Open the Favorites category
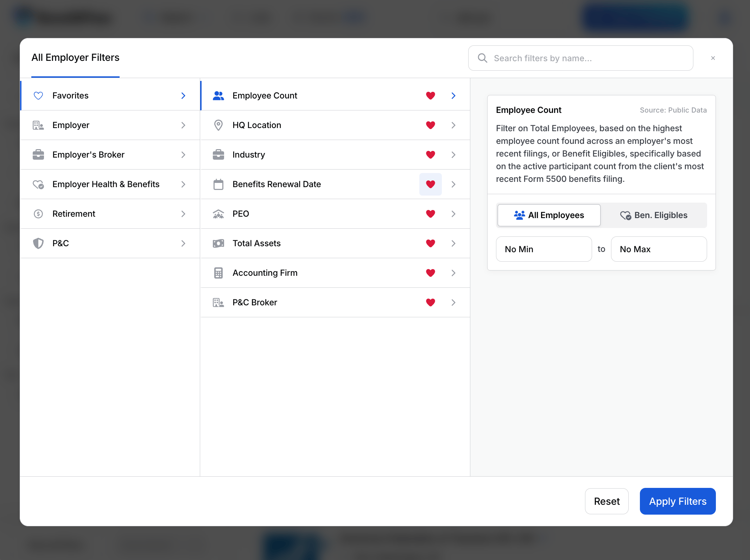The image size is (750, 560). pyautogui.click(x=110, y=96)
